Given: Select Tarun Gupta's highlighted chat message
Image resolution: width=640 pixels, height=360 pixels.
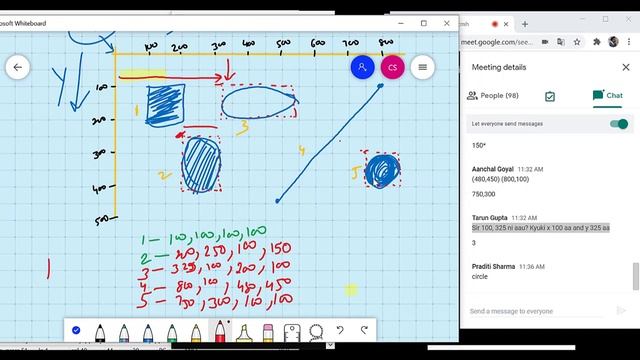Looking at the screenshot, I should tap(541, 228).
